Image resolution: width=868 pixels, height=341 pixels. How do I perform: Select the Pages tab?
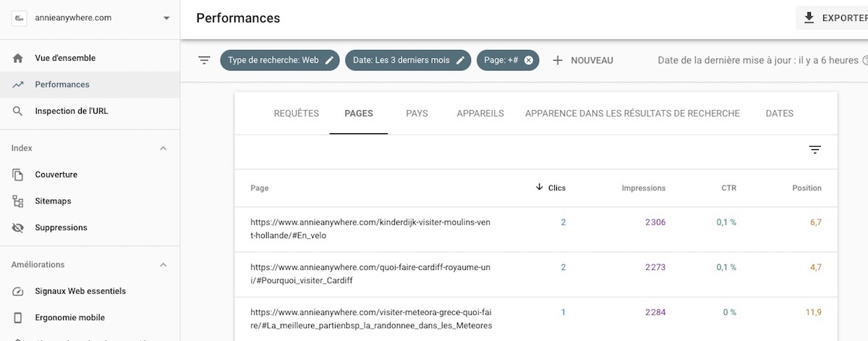[359, 114]
